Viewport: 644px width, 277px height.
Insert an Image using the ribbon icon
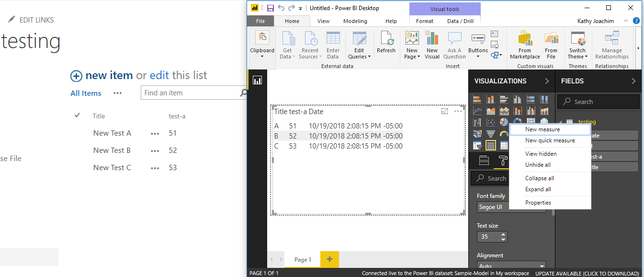click(x=495, y=44)
